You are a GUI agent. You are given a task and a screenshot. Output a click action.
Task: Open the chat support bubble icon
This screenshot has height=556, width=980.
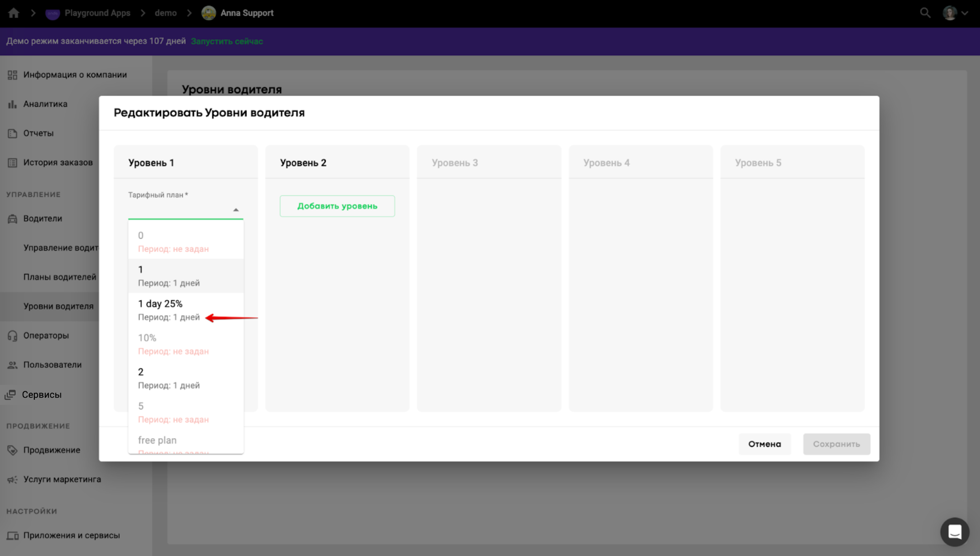click(x=954, y=532)
